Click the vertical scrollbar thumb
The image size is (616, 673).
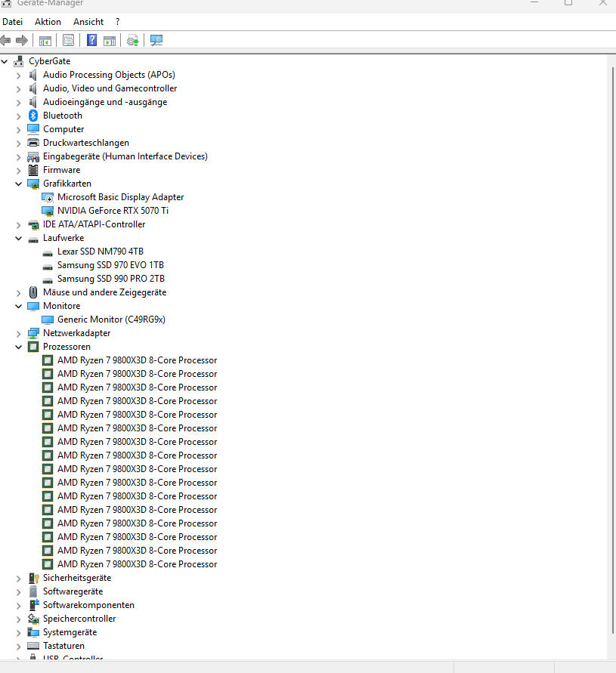(x=612, y=350)
